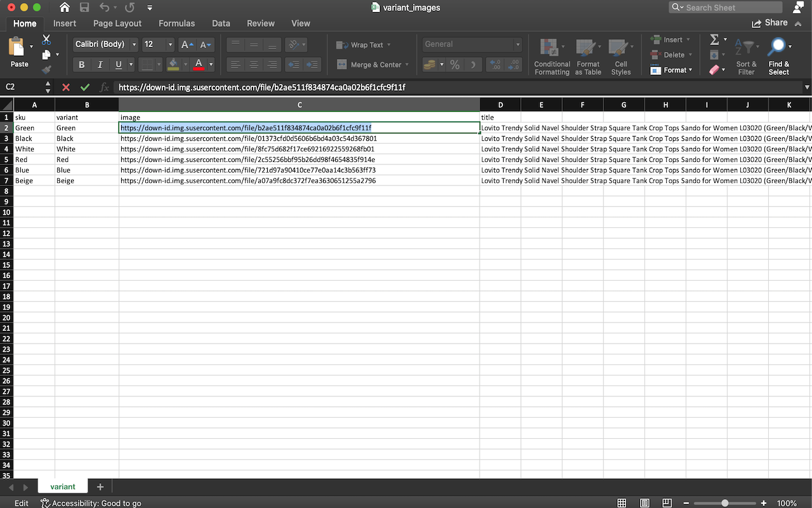812x508 pixels.
Task: Click the Search Sheet input field
Action: pos(730,8)
